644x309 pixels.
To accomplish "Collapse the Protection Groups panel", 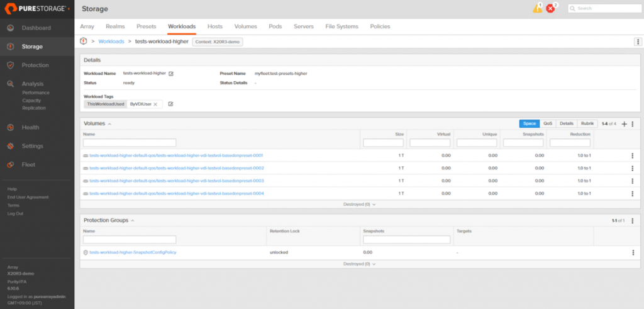I will [x=132, y=221].
